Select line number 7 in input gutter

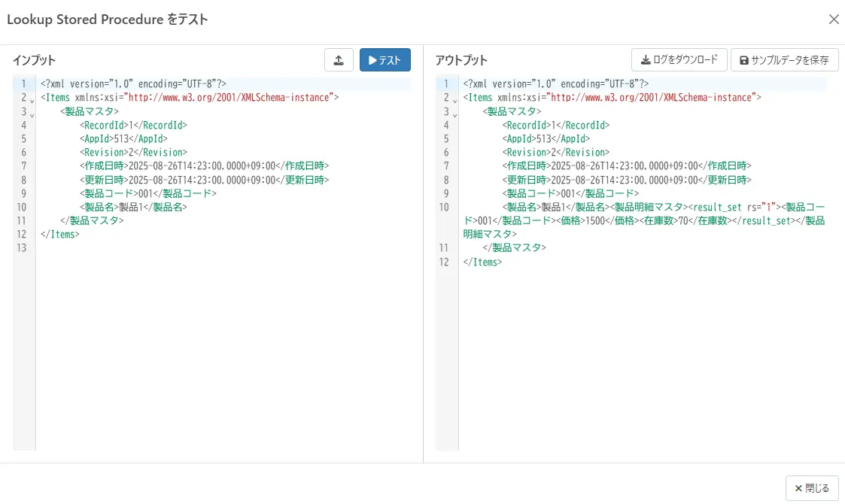click(x=23, y=166)
